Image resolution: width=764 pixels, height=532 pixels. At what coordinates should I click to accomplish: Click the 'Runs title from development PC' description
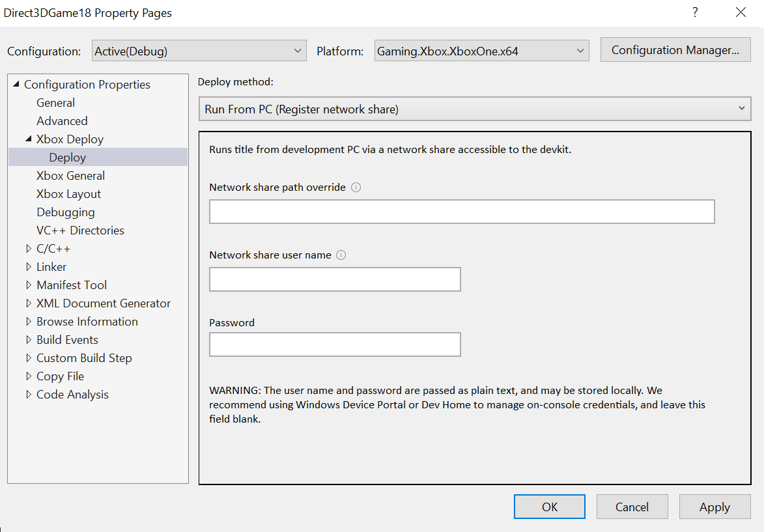coord(389,150)
